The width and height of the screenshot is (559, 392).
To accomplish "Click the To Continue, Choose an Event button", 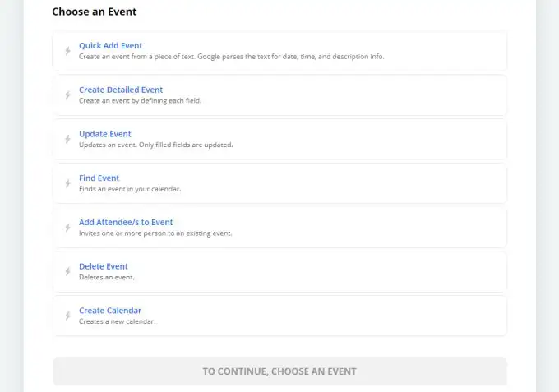I will (279, 371).
